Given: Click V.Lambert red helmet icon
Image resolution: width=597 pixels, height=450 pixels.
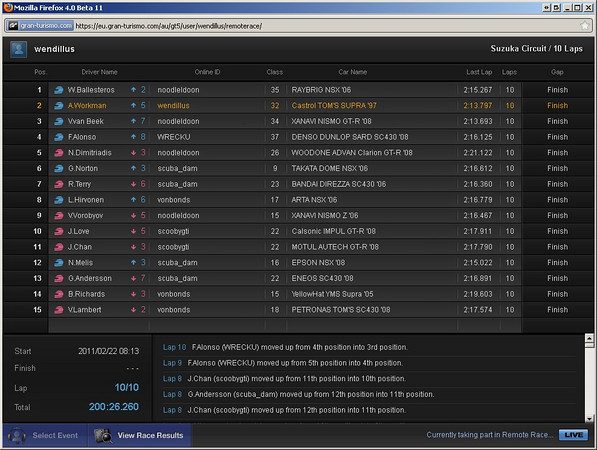Looking at the screenshot, I should tap(59, 310).
